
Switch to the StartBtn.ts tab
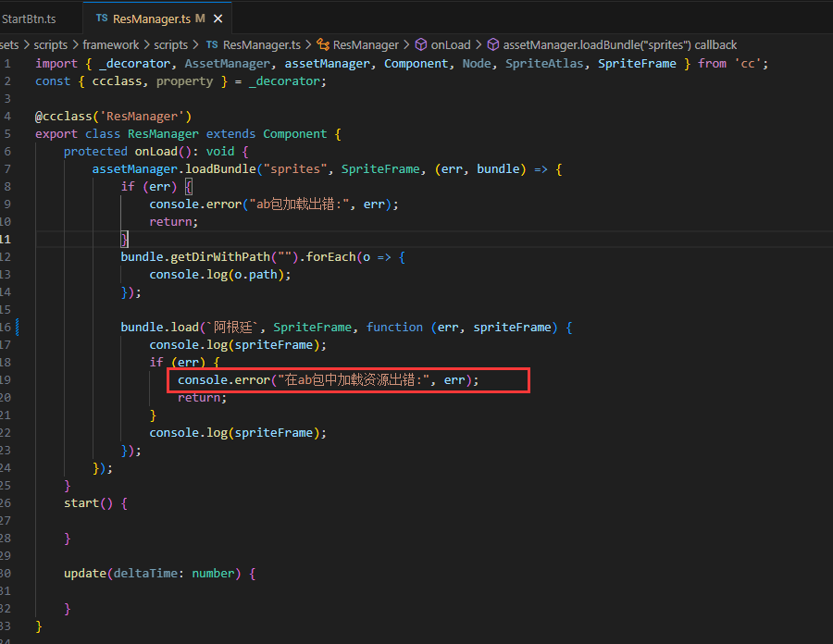pos(29,19)
